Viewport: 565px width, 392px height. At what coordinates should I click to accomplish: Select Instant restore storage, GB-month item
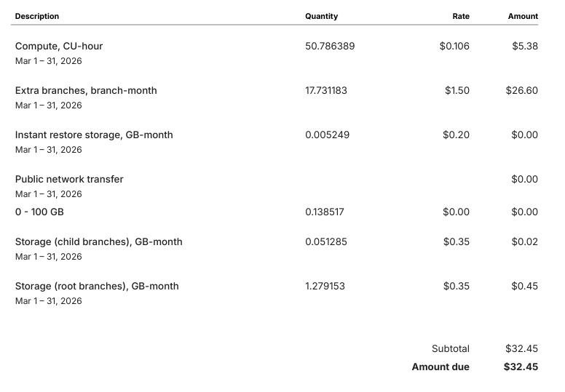click(x=94, y=135)
